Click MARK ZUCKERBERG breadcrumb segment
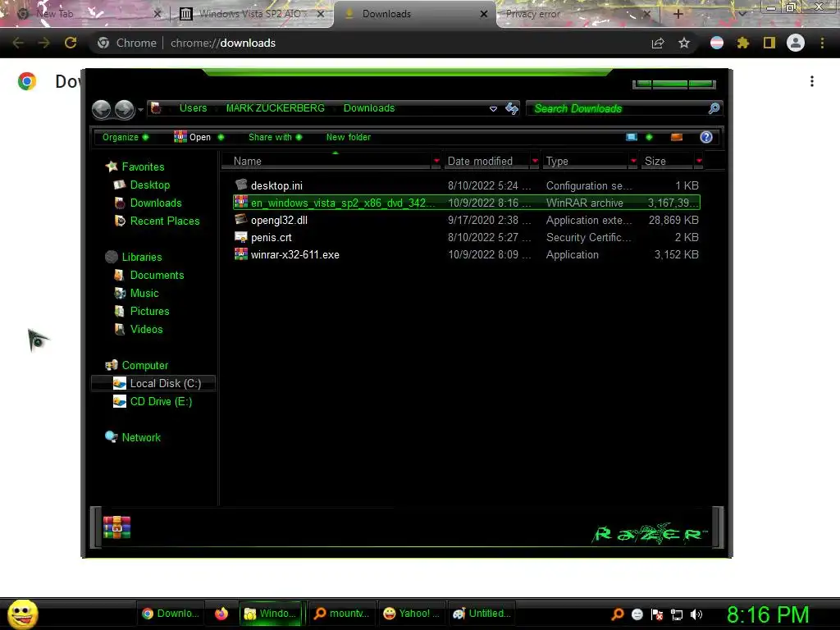 276,108
